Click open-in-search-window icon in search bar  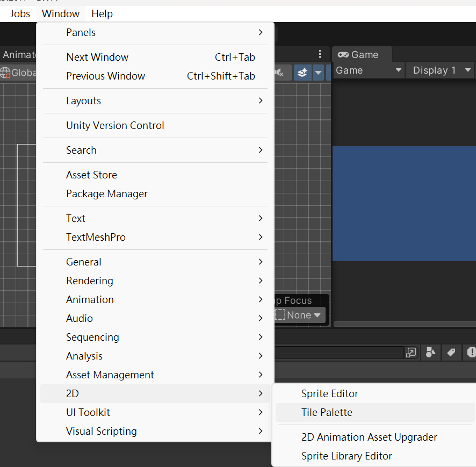coord(411,353)
